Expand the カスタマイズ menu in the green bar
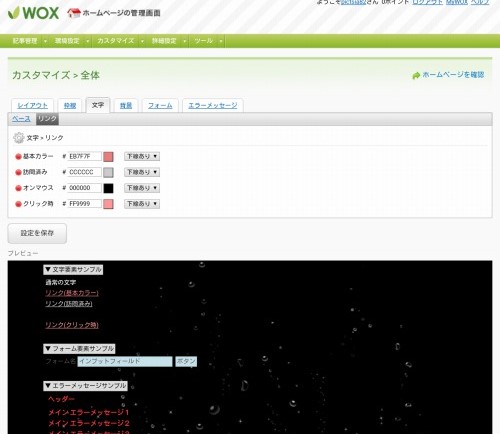 tap(119, 41)
